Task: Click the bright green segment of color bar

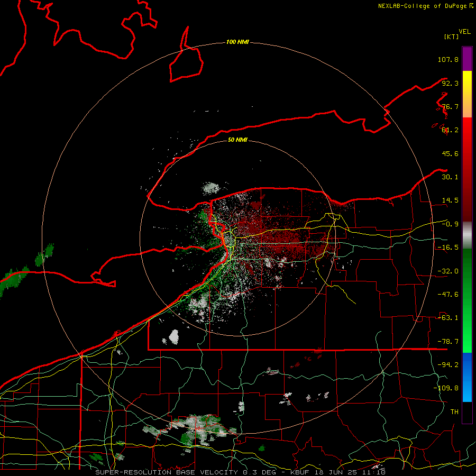Action: (467, 300)
